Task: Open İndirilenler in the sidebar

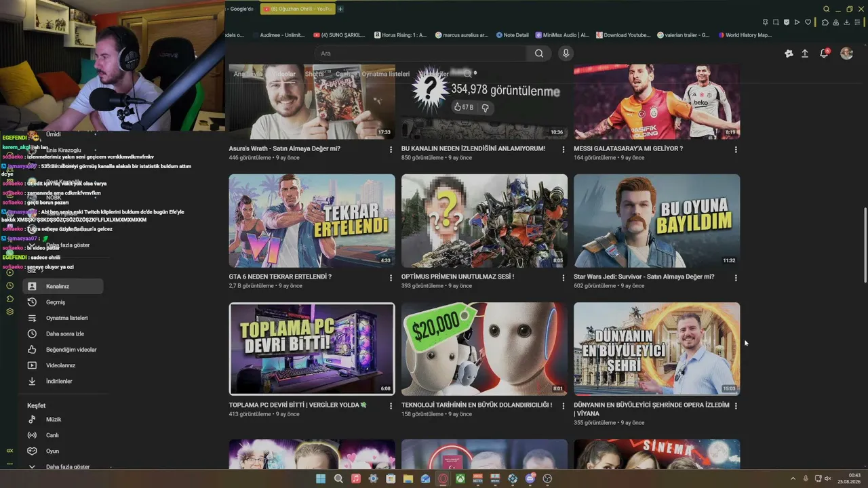Action: [63, 381]
